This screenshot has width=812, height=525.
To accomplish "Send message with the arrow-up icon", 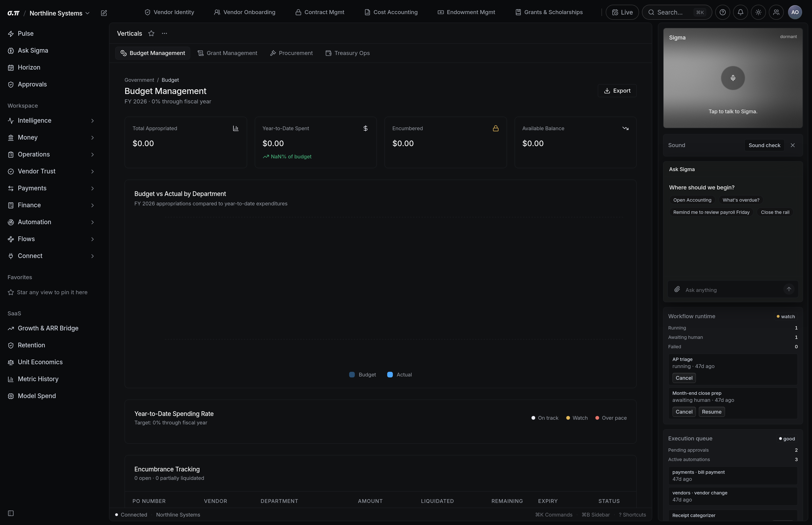I will tap(789, 289).
